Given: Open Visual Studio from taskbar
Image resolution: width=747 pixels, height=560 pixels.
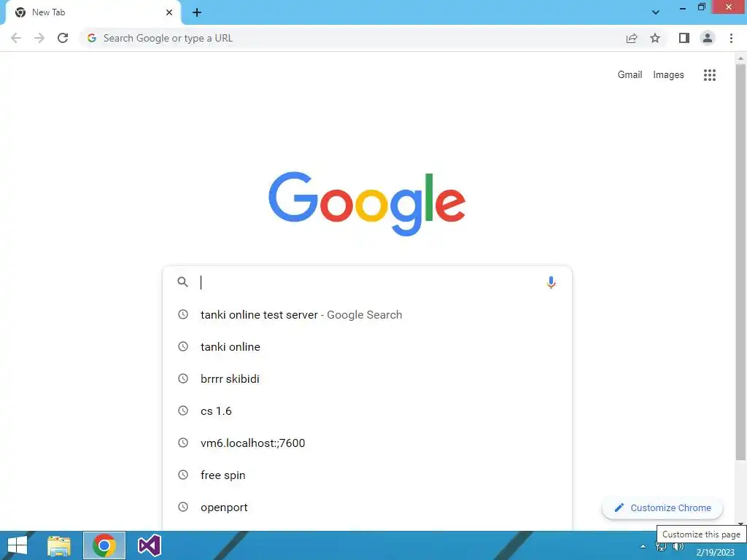Looking at the screenshot, I should 149,545.
